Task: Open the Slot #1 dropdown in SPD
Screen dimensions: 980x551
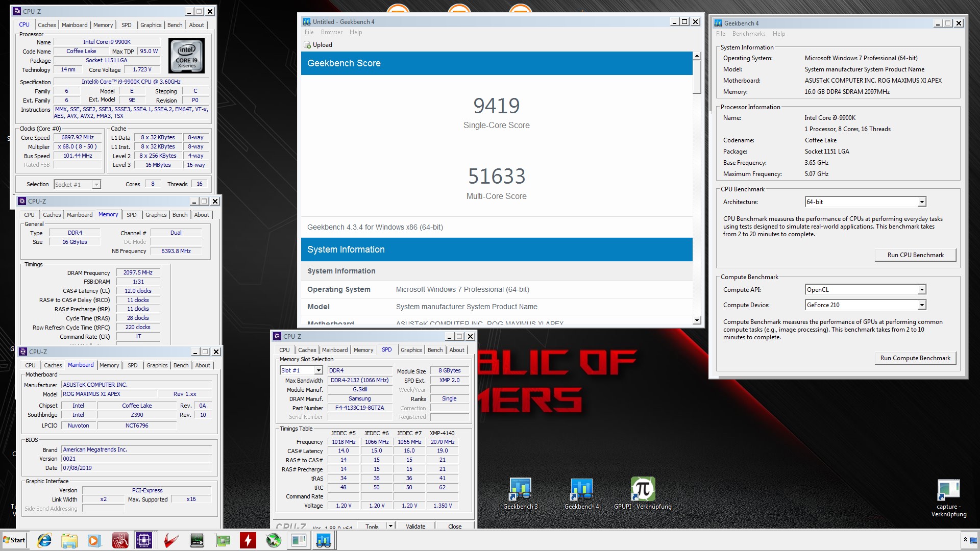Action: click(x=318, y=370)
